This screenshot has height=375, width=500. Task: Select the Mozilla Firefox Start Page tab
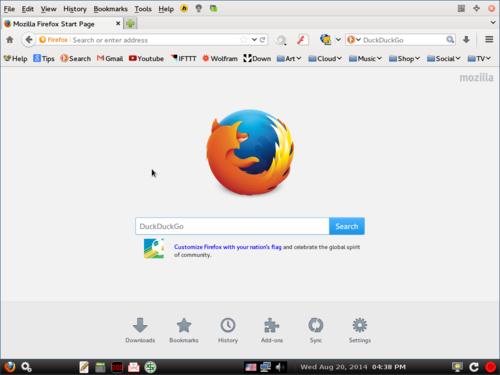(62, 24)
